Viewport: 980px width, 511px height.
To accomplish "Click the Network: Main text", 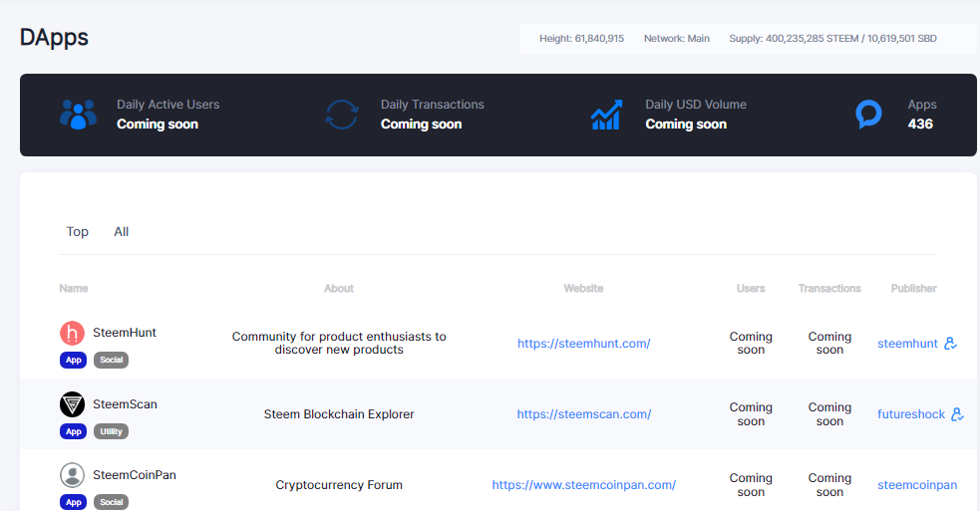I will (x=676, y=38).
